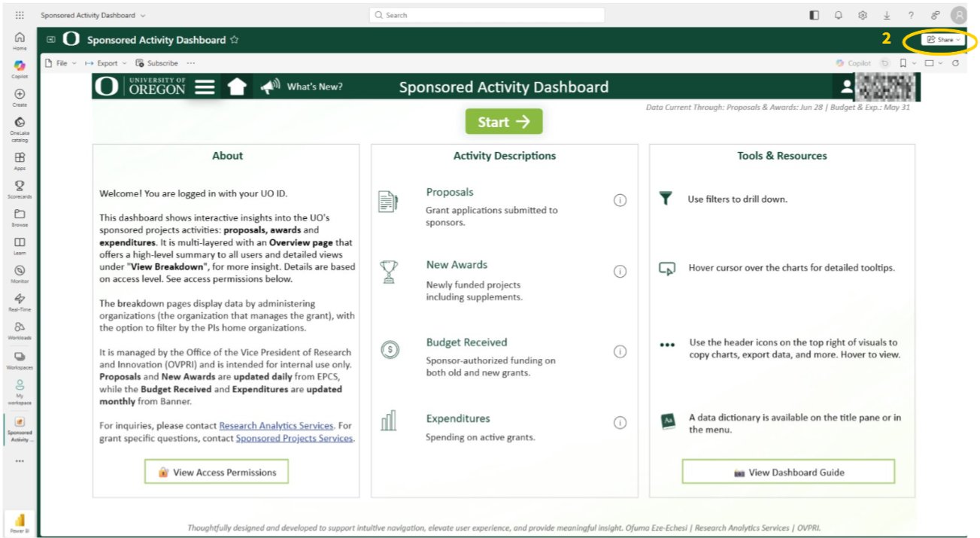
Task: Click the Expenditures bar chart icon
Action: pyautogui.click(x=388, y=421)
